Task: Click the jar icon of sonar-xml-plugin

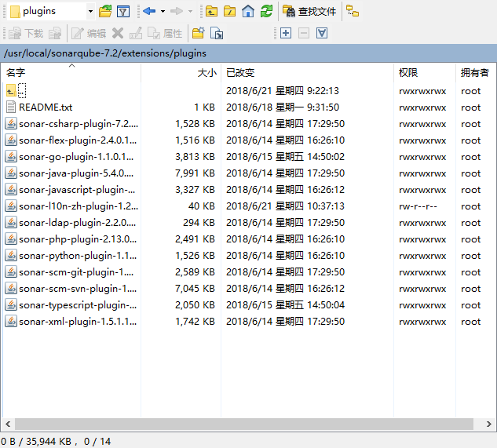Action: [11, 321]
